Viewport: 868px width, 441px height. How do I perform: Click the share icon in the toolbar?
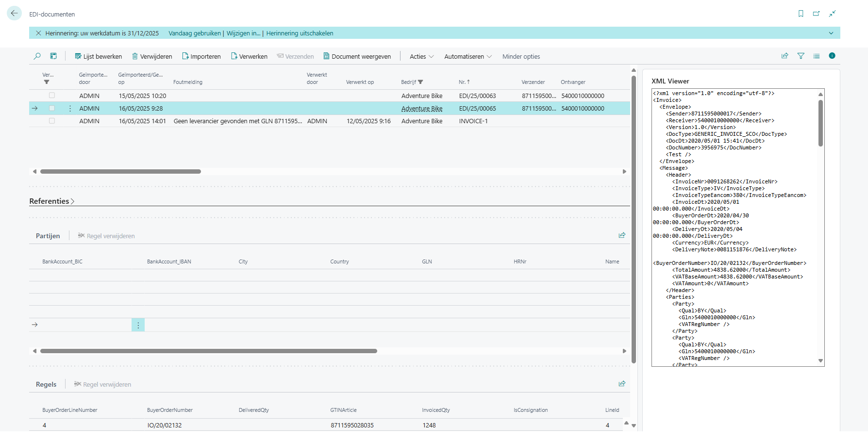click(785, 56)
